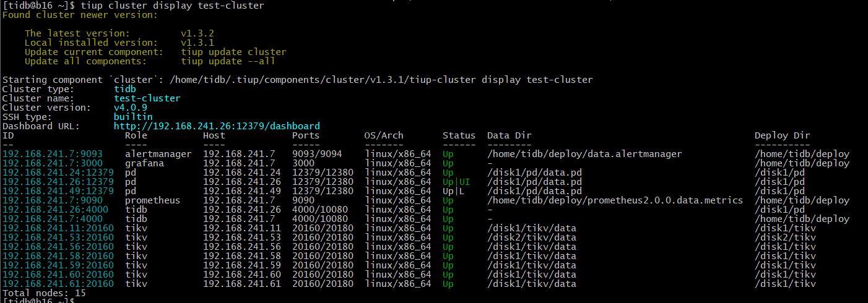Click the 'Total nodes: 15' line
868x303 pixels.
pos(44,293)
